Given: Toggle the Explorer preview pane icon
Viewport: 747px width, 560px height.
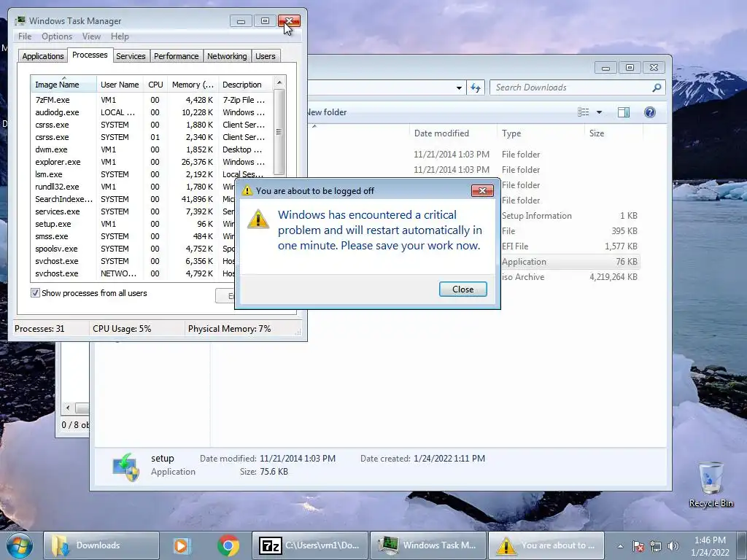Looking at the screenshot, I should (624, 112).
